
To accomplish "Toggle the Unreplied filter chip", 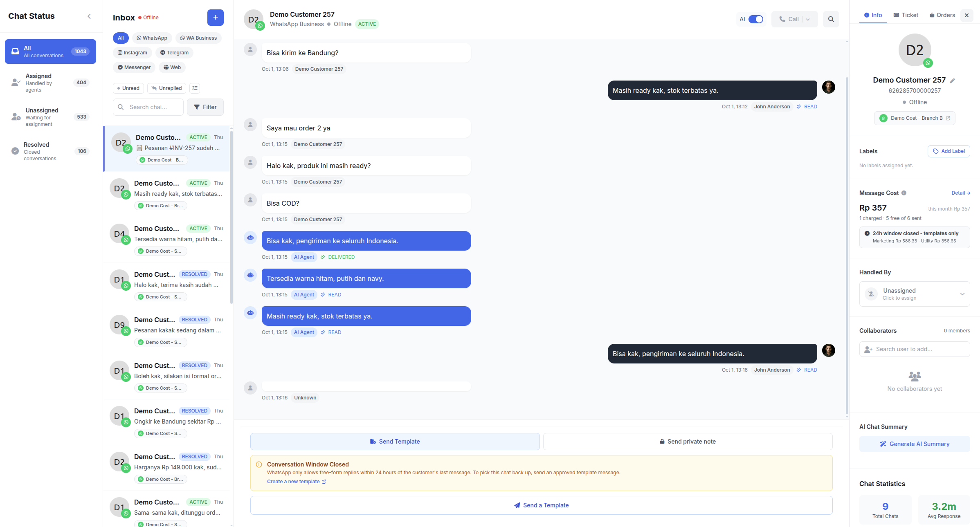I will click(x=166, y=88).
